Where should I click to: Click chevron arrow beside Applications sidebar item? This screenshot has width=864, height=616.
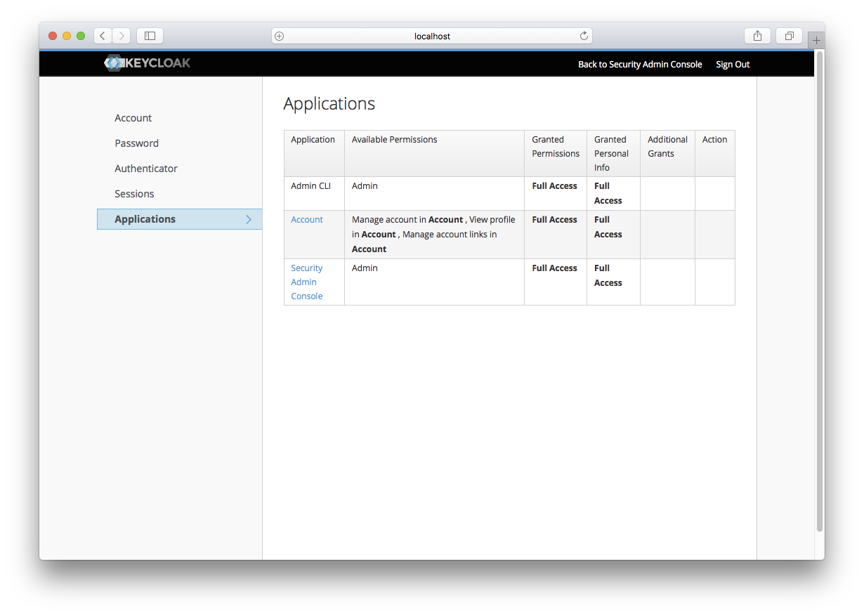[x=249, y=219]
